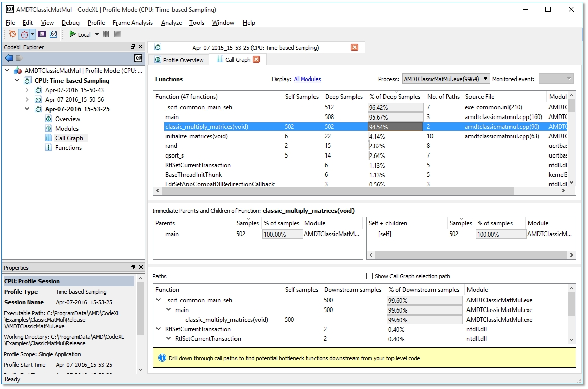Collapse _scrt_common_main_seh in Paths
This screenshot has height=389, width=588.
[x=158, y=300]
